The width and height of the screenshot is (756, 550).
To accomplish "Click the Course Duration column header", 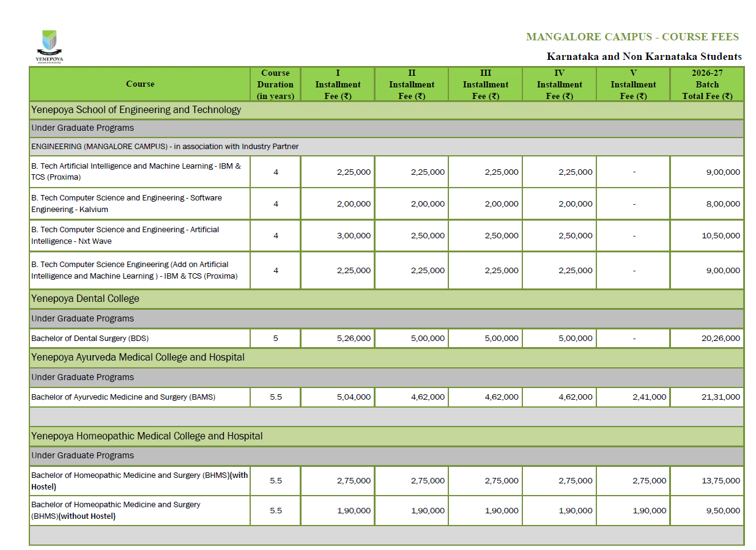I will click(275, 84).
